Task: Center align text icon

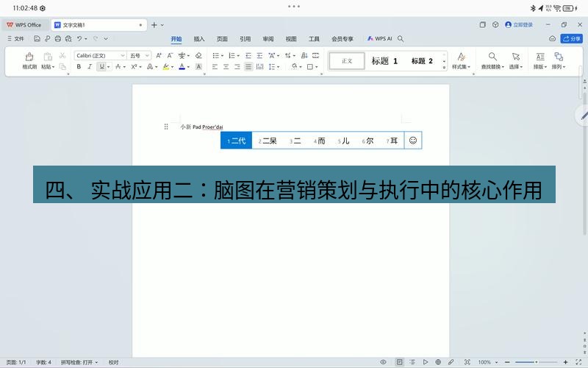Action: coord(226,67)
